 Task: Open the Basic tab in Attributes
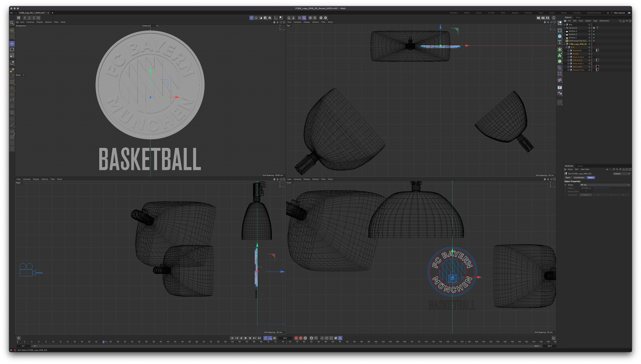568,178
